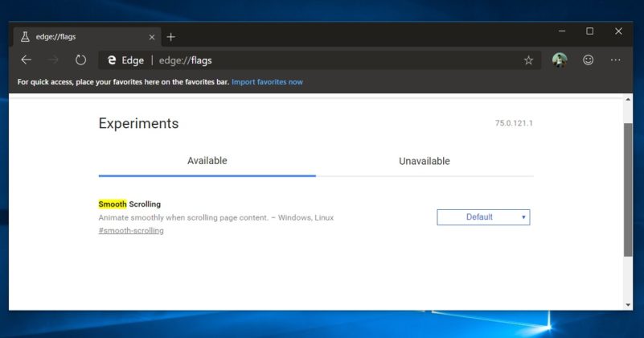Screen dimensions: 644x338
Task: Close the edge://flags browser tab
Action: point(153,37)
